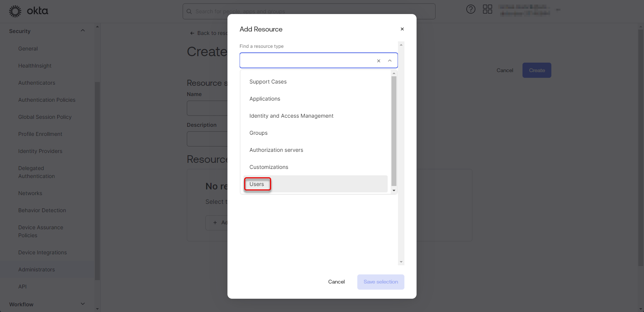Select Applications resource type

click(265, 99)
